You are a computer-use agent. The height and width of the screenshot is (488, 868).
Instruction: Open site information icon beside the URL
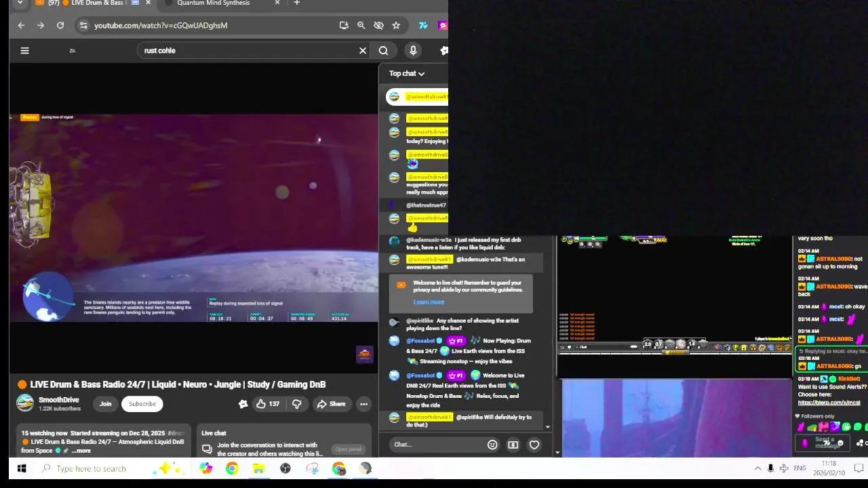(x=83, y=25)
